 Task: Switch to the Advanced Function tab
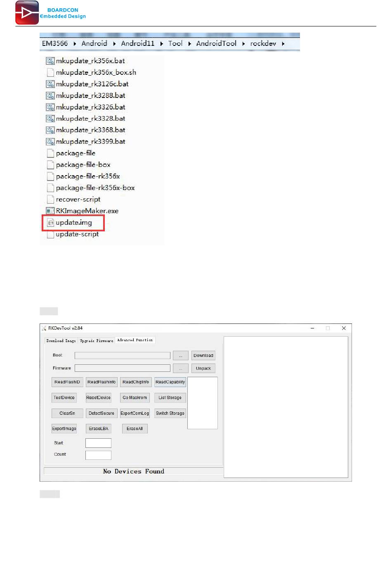click(x=135, y=340)
